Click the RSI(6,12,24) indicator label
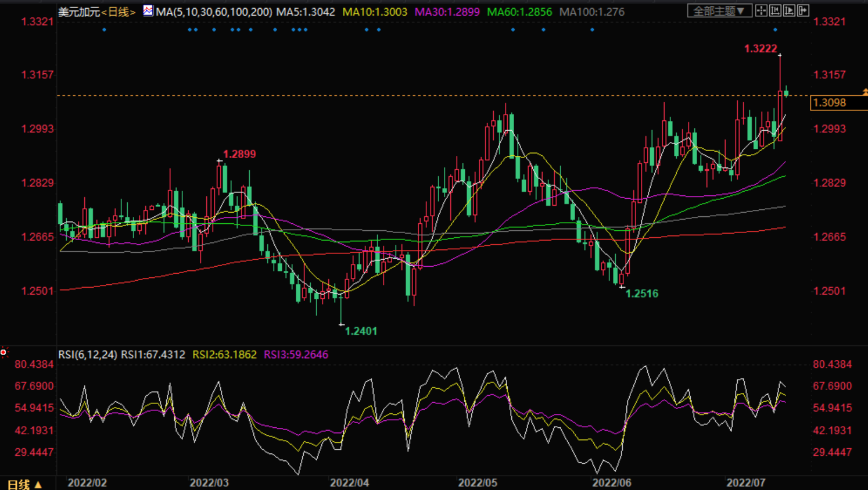 (x=87, y=355)
